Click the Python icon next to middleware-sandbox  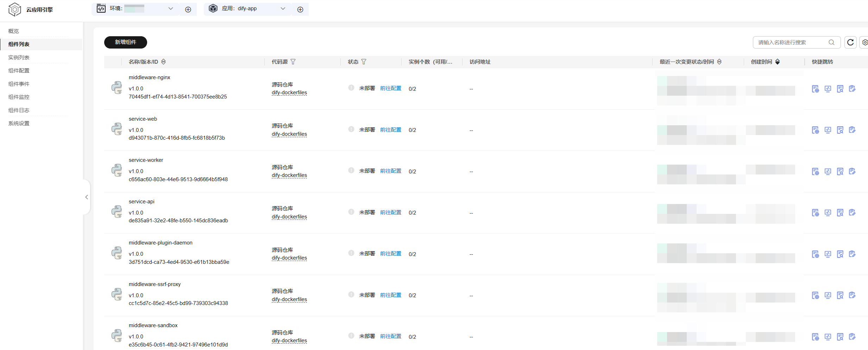[x=117, y=336]
